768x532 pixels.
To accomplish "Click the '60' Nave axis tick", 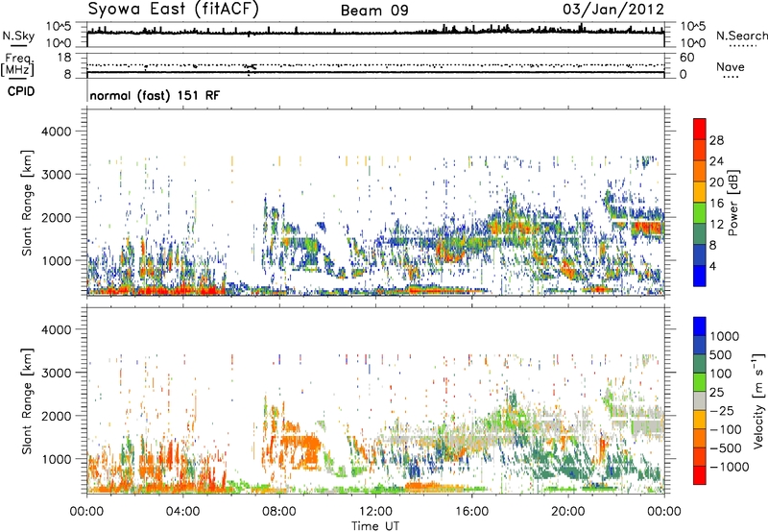I will pos(686,58).
